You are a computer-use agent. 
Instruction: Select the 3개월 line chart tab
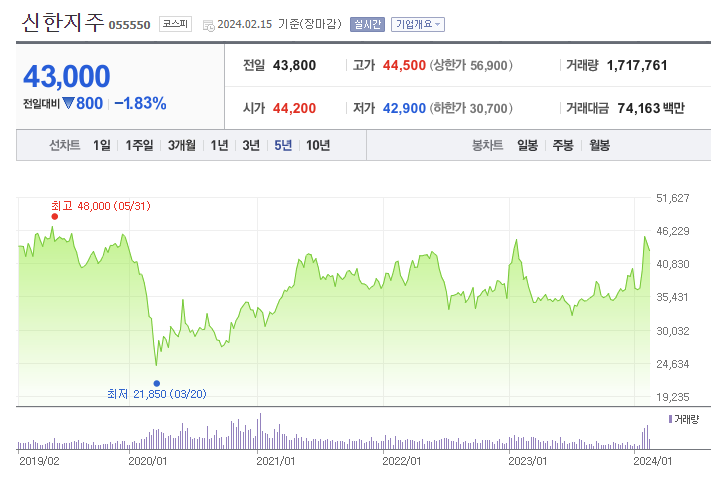point(182,145)
